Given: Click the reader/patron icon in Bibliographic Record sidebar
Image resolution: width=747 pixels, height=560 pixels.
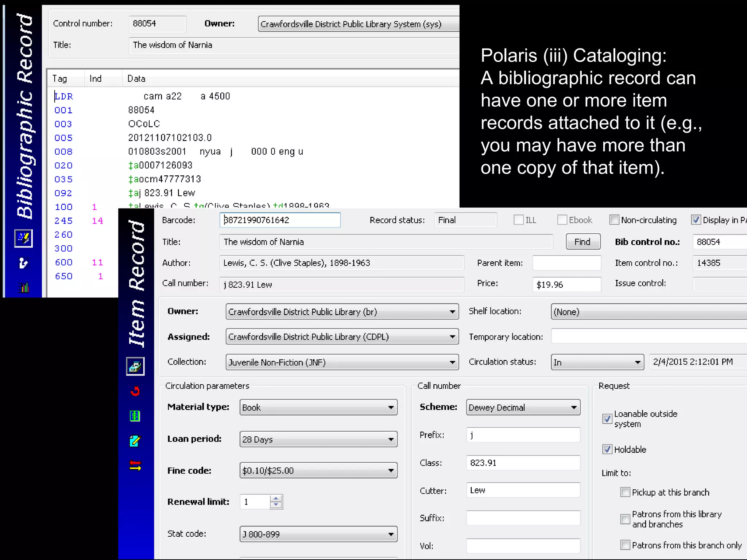Looking at the screenshot, I should [x=24, y=263].
